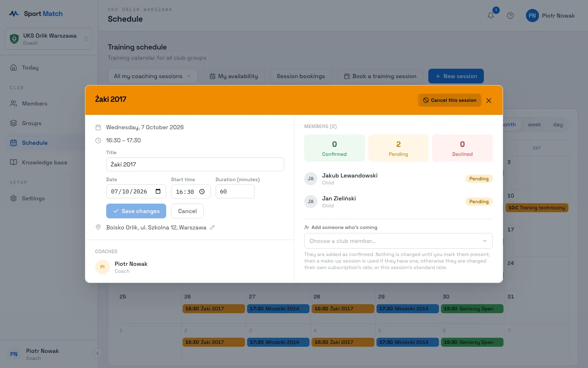The image size is (588, 368).
Task: Click the Start time field
Action: click(191, 191)
